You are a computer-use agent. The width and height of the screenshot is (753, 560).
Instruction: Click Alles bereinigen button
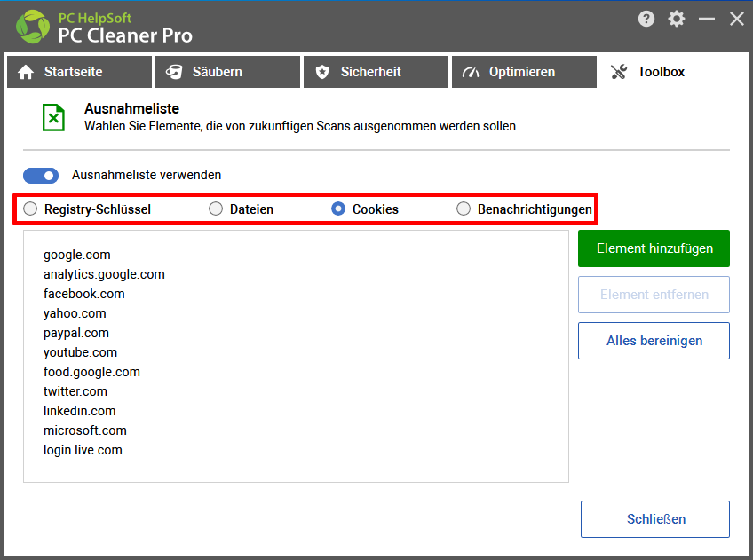tap(654, 341)
